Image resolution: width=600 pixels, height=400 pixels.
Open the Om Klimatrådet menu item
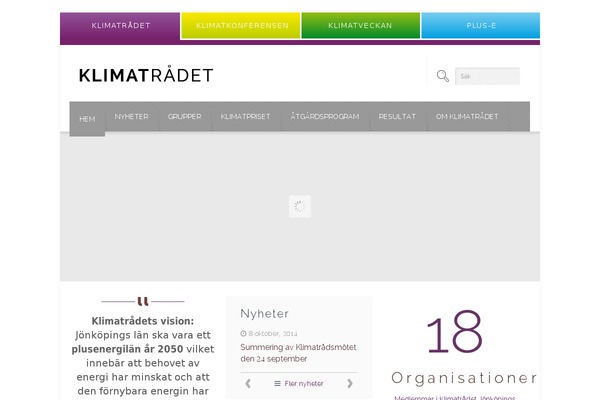[x=467, y=116]
